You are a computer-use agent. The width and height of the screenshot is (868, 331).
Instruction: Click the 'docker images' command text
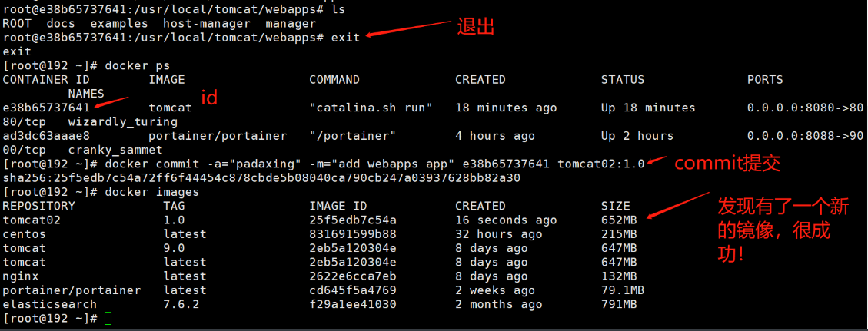tap(151, 192)
